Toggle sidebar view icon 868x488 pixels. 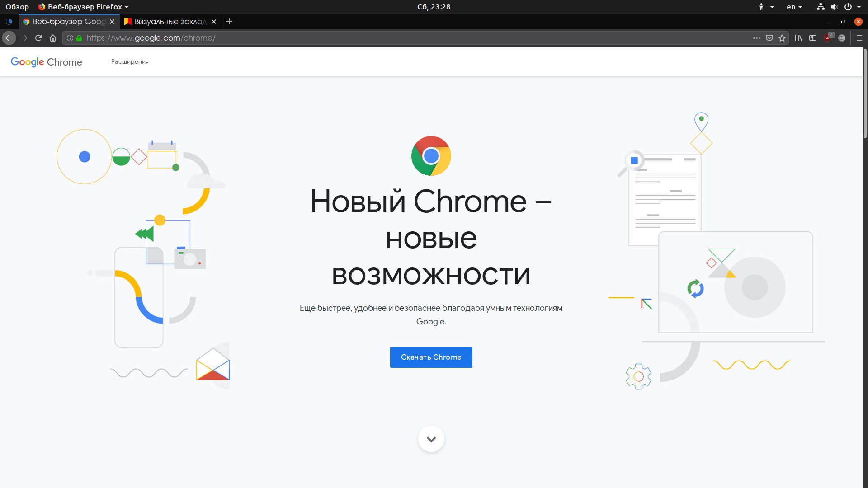[813, 38]
